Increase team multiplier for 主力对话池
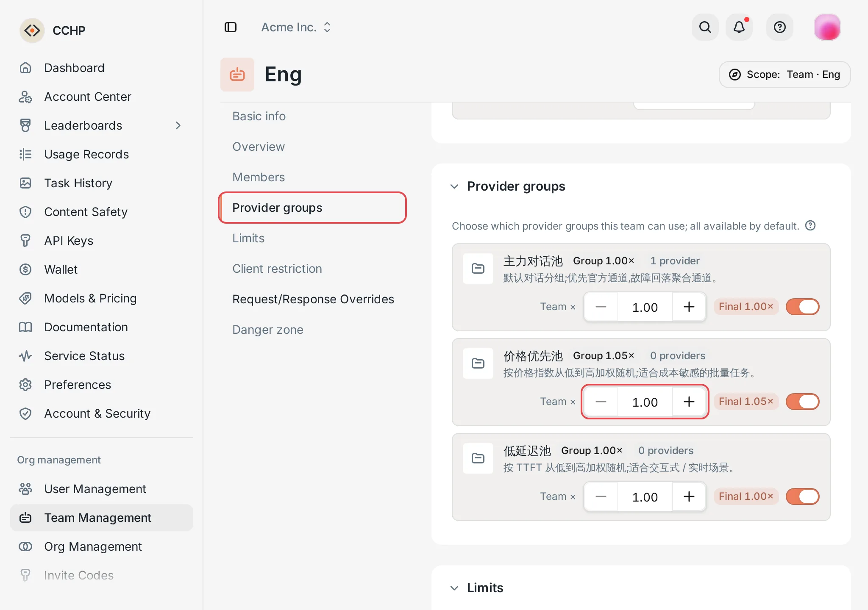868x610 pixels. point(689,307)
